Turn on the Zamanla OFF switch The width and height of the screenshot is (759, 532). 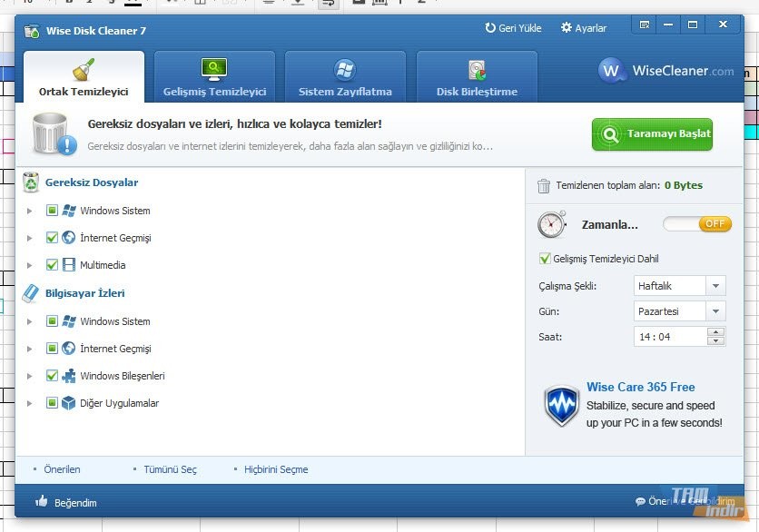(697, 223)
